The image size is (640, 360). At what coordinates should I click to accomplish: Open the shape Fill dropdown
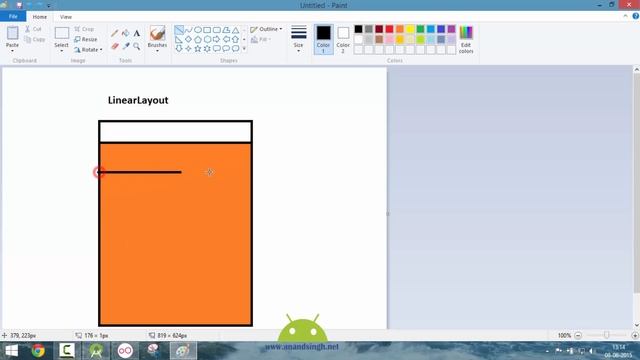point(260,39)
